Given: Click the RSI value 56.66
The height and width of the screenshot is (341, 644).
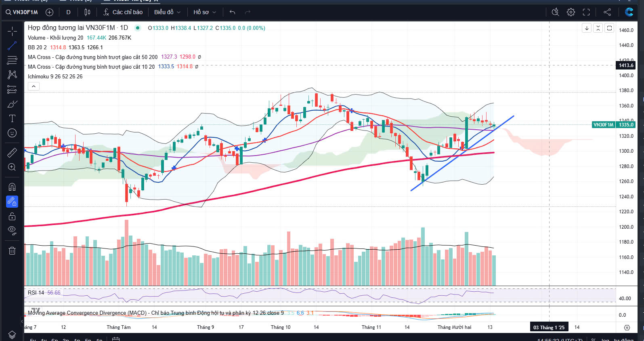Looking at the screenshot, I should [54, 293].
